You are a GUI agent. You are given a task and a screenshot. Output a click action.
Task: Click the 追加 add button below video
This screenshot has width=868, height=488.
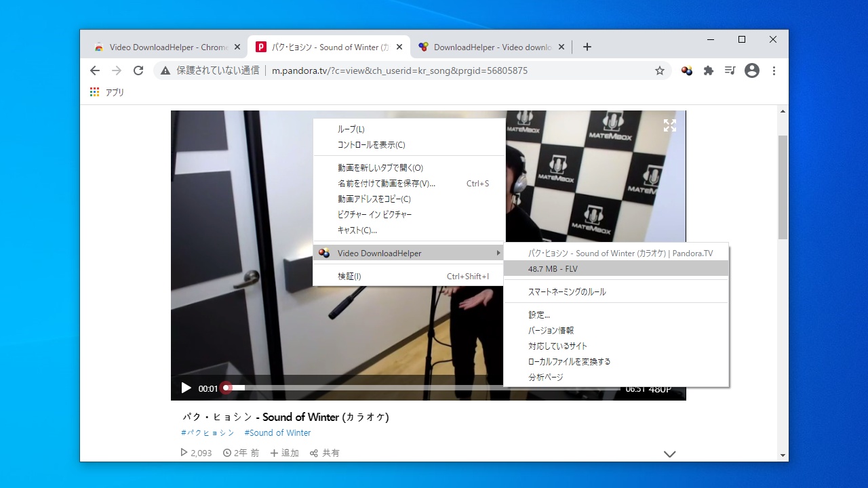point(284,453)
